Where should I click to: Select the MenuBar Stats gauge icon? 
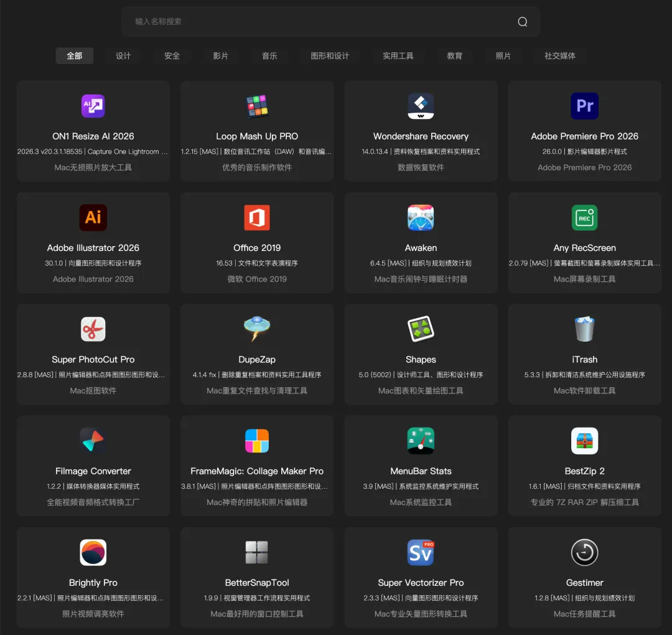point(421,441)
